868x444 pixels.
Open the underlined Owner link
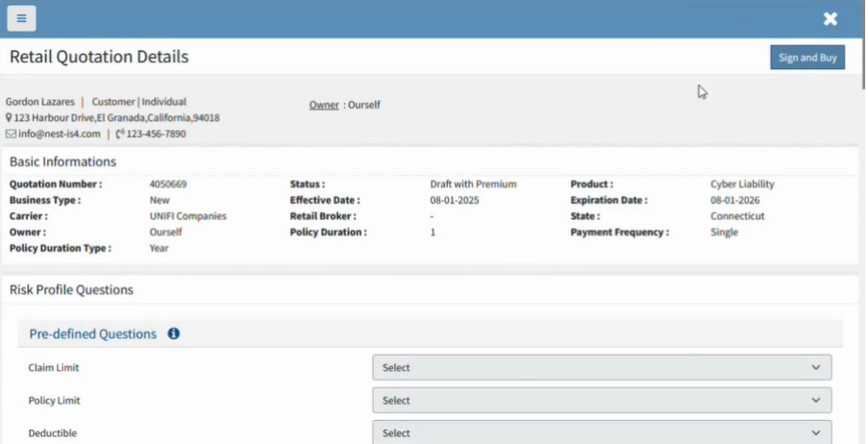[324, 104]
